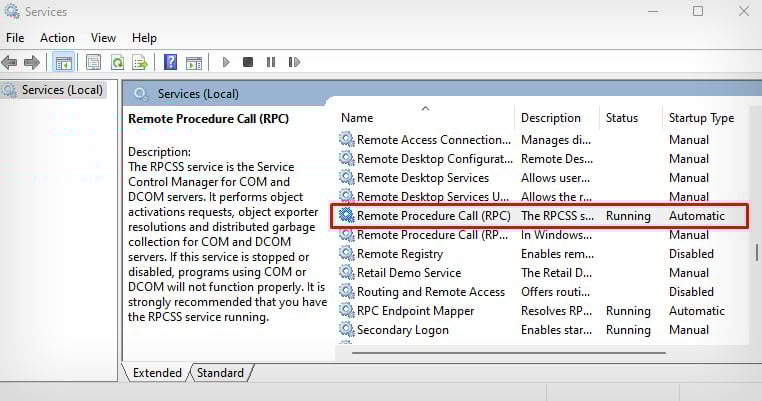The width and height of the screenshot is (762, 401).
Task: Click 'Offers routi...' description cell
Action: [x=555, y=292]
